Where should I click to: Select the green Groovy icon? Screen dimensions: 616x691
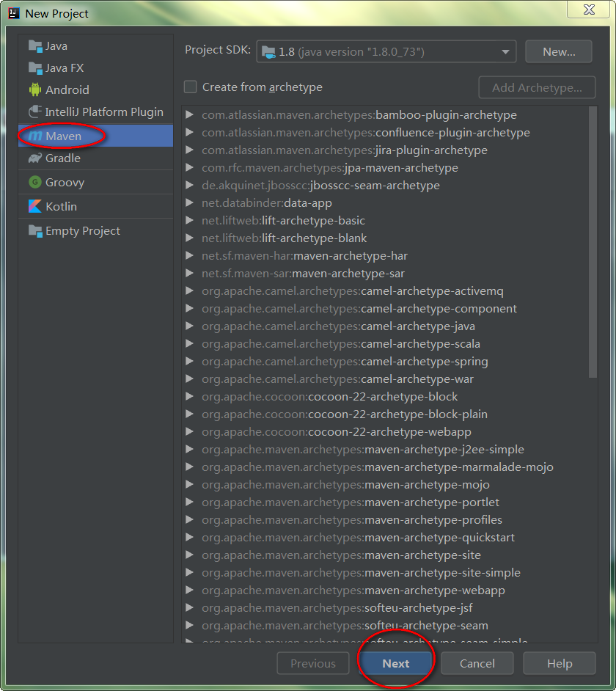coord(35,183)
